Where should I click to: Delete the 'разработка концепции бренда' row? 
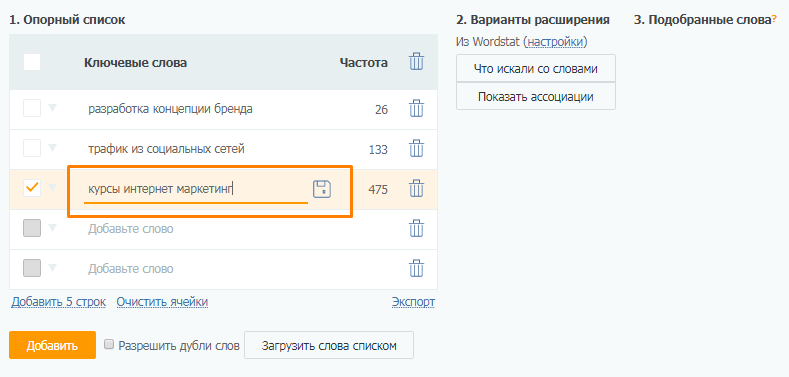(416, 109)
